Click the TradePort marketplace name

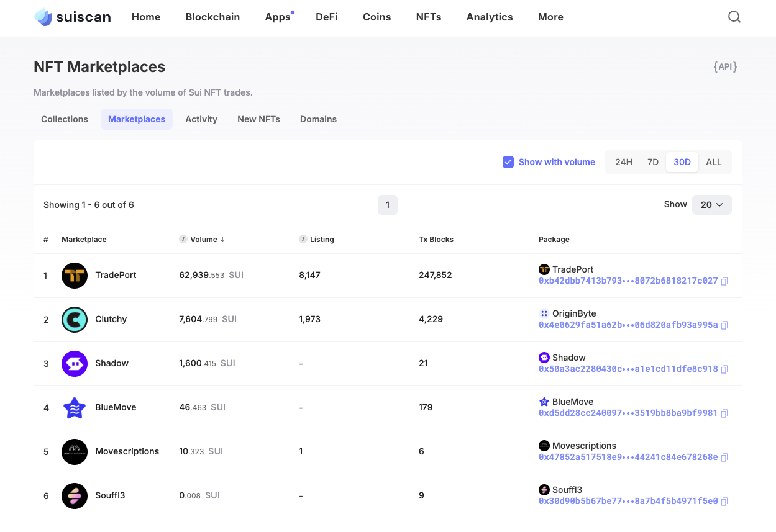pyautogui.click(x=116, y=275)
